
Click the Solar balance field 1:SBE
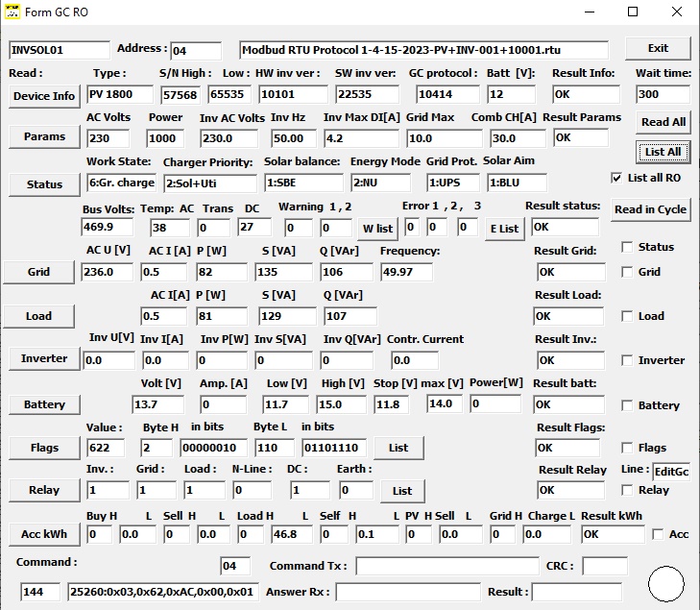[x=303, y=183]
